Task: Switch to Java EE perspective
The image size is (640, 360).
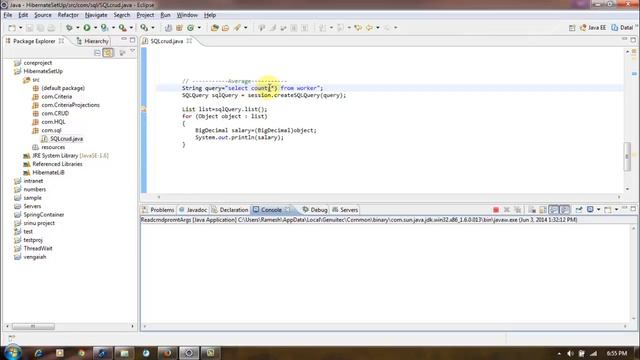Action: (x=593, y=28)
